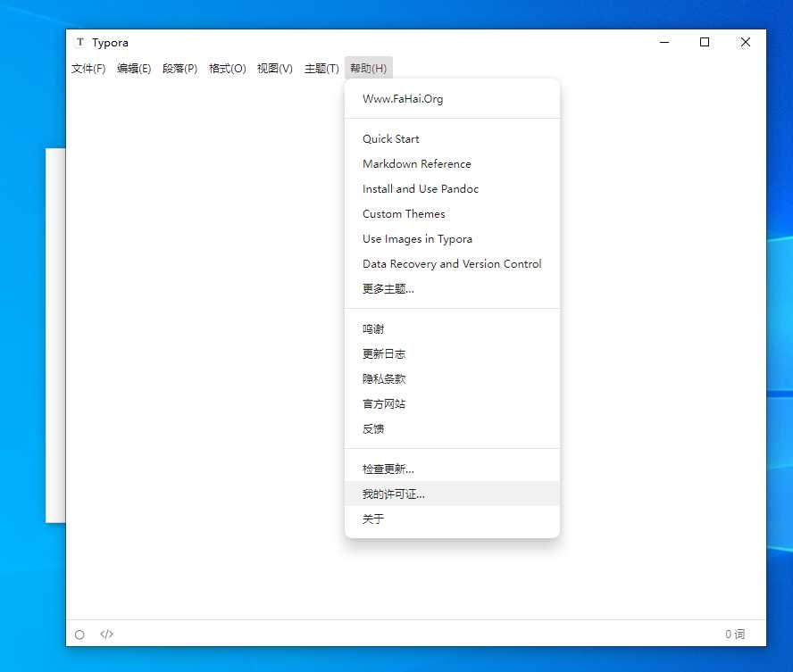Screen dimensions: 793x672
Task: Open the 文件(F) menu
Action: click(88, 68)
